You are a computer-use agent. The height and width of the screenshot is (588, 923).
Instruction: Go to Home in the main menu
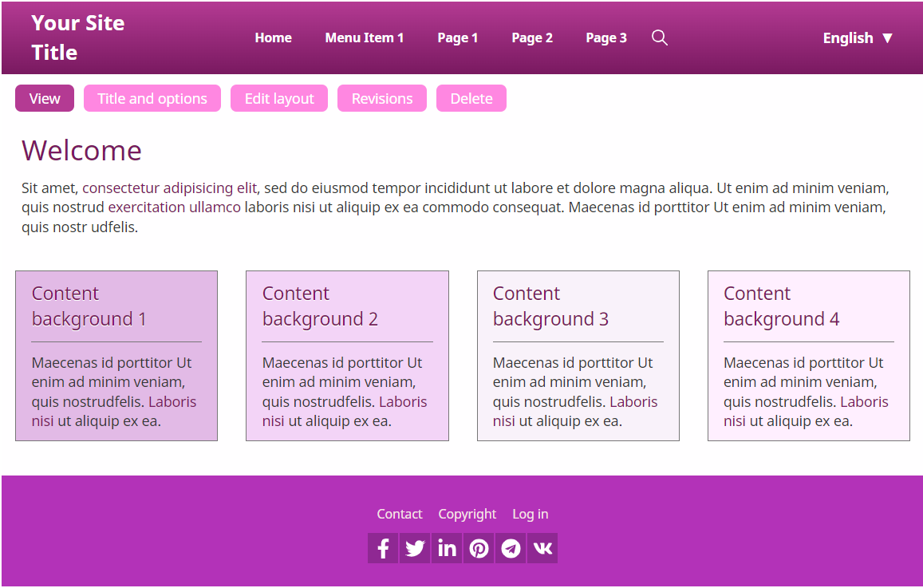pos(273,37)
